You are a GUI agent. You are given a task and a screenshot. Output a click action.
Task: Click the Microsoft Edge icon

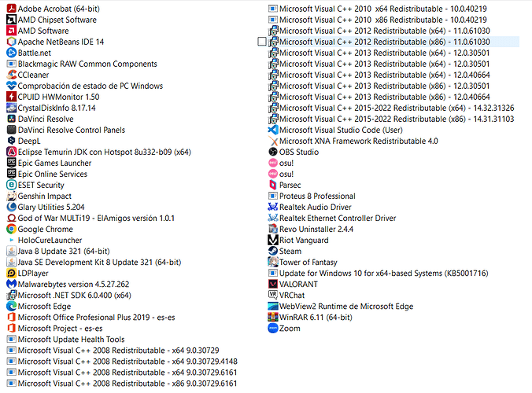tap(11, 306)
